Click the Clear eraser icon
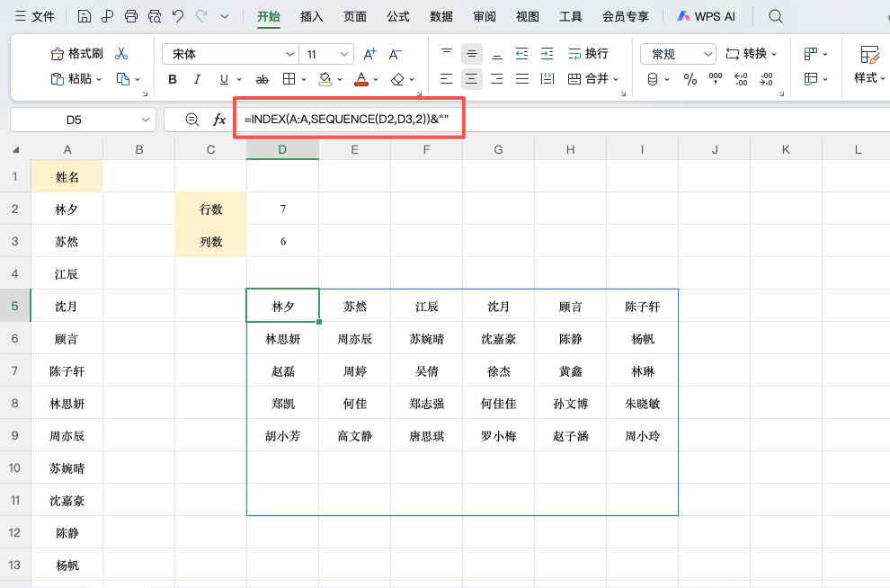This screenshot has height=588, width=890. pyautogui.click(x=397, y=79)
